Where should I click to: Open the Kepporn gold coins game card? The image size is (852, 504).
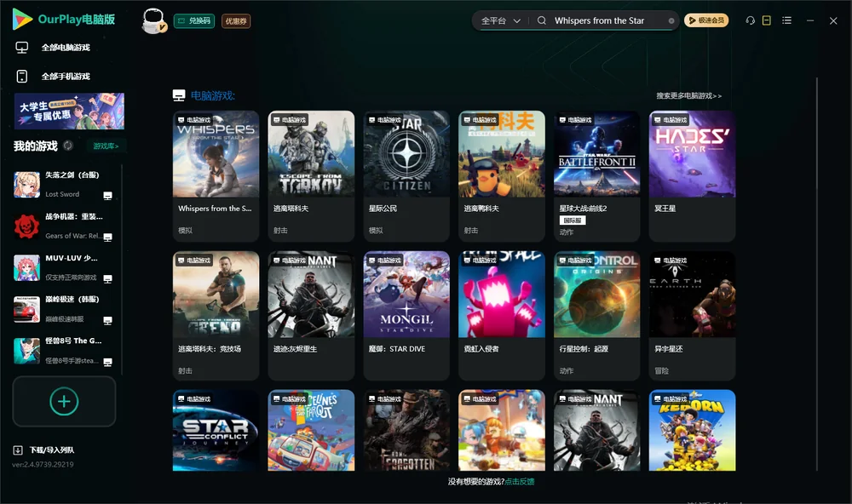point(692,430)
